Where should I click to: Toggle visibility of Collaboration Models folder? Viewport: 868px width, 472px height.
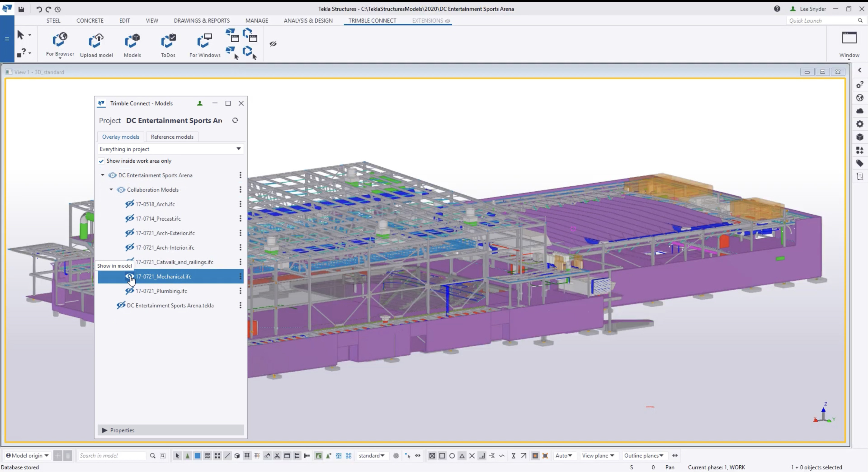(121, 190)
